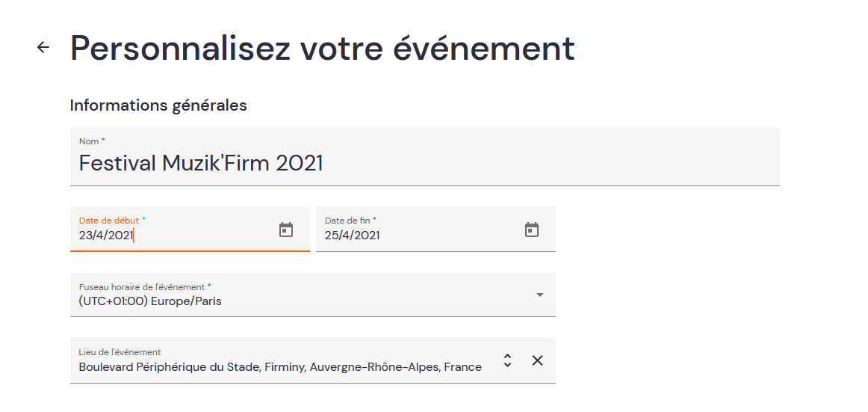868x412 pixels.
Task: Click the up-down chevrons in the Lieu field
Action: click(x=507, y=360)
